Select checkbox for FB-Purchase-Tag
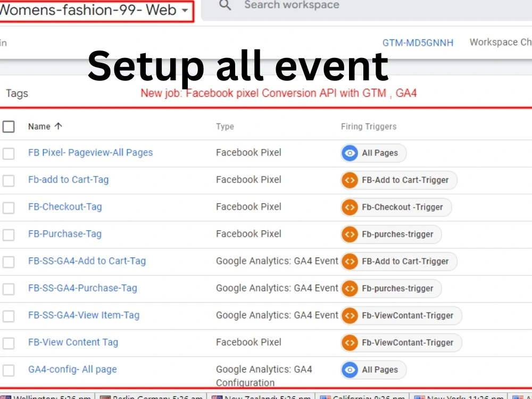Viewport: 532px width, 399px height. click(x=9, y=235)
